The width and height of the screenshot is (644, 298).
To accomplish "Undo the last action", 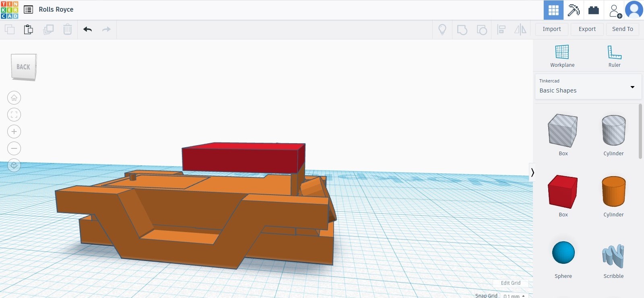I will tap(87, 29).
